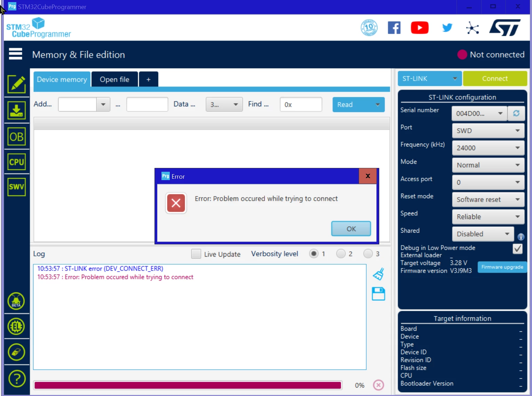The height and width of the screenshot is (396, 532).
Task: Save the log with the floppy icon
Action: 379,294
